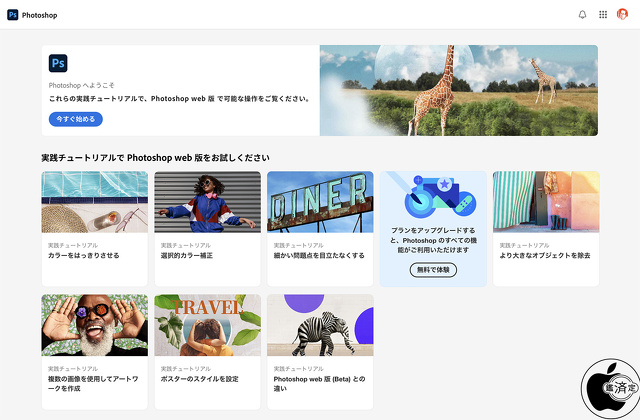Viewport: 640px width, 420px height.
Task: Select the Photoshop web 版 (Beta) との違い title
Action: click(319, 384)
